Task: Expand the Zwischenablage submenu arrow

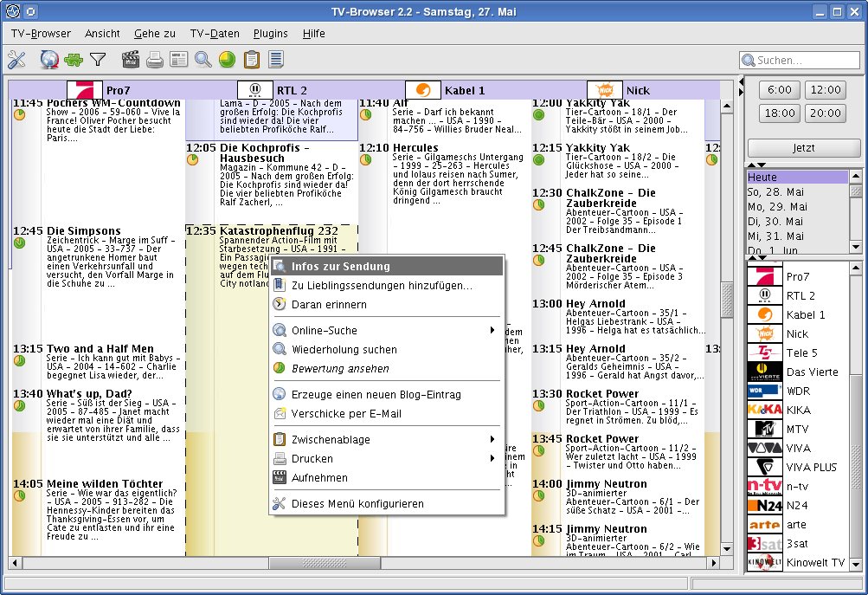Action: [492, 439]
